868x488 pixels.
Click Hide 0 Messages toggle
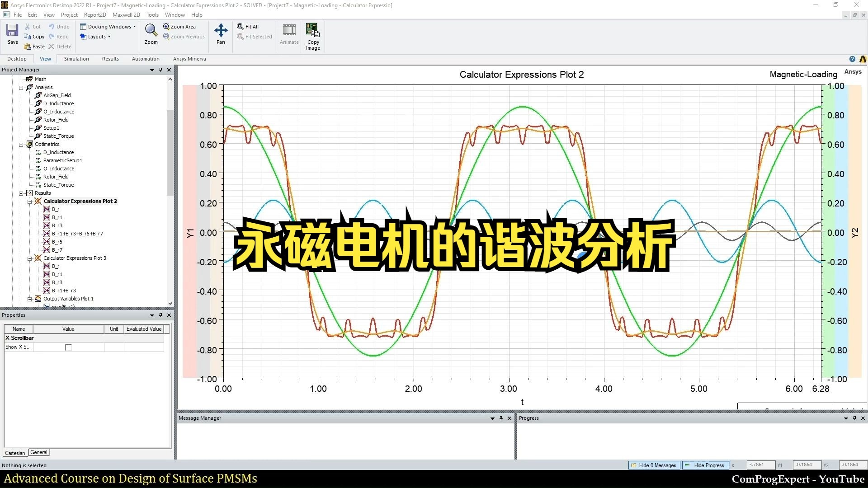(654, 465)
